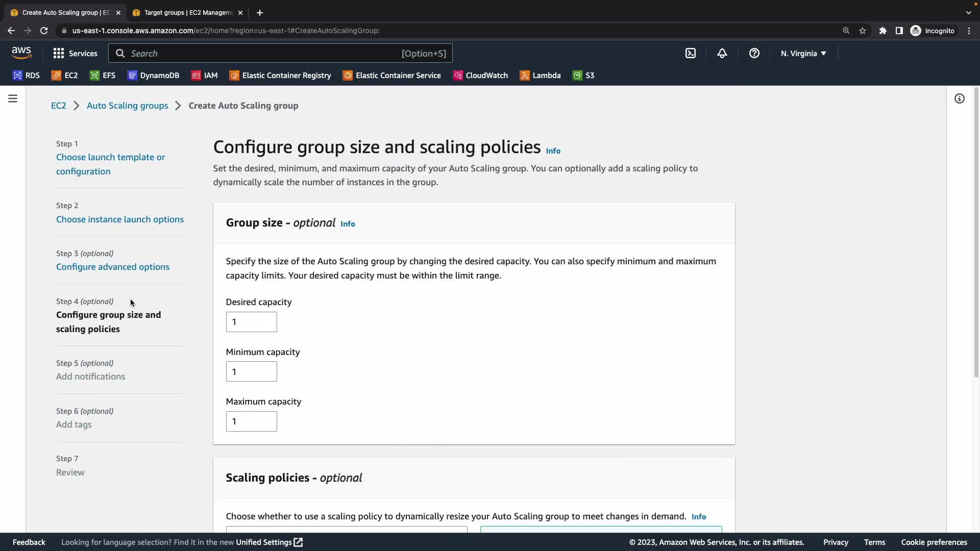Expand the Chrome tab search chevron
Image resolution: width=980 pixels, height=551 pixels.
968,13
